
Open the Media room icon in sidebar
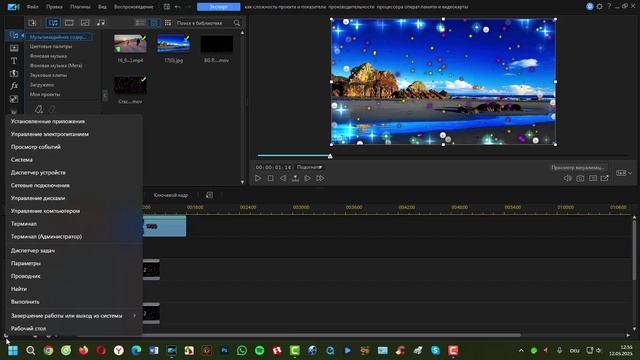point(14,35)
